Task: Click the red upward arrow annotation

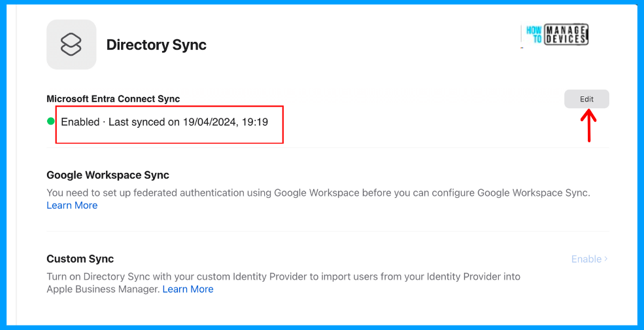Action: pos(589,126)
